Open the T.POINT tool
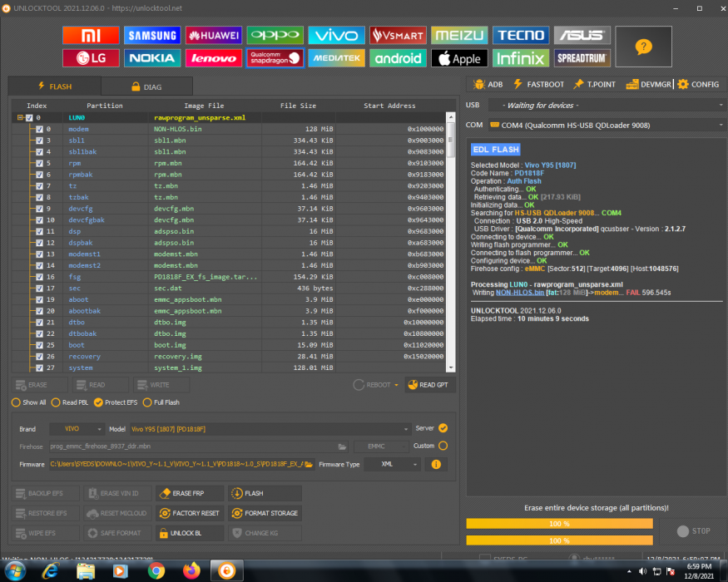Screen dimensions: 728x582 click(594, 85)
